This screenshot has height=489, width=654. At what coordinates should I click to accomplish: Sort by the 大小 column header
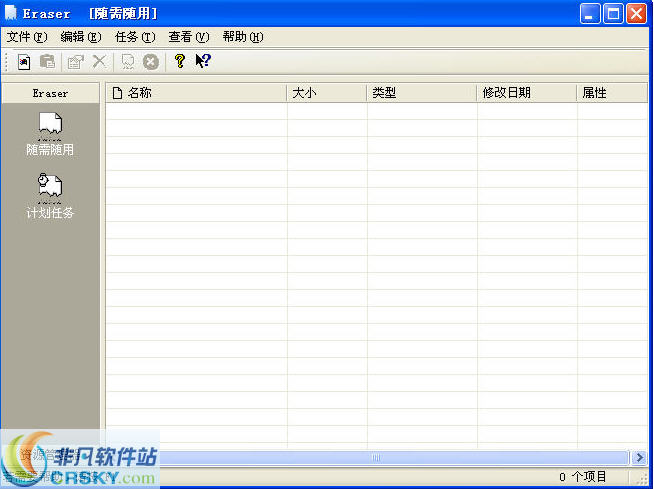coord(327,93)
